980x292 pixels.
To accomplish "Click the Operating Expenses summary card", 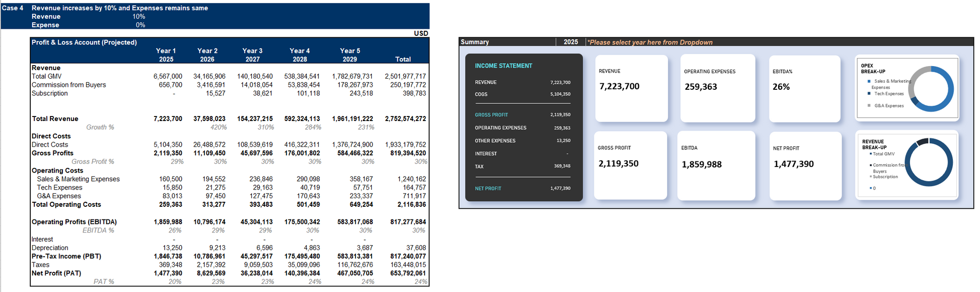I will pos(717,88).
